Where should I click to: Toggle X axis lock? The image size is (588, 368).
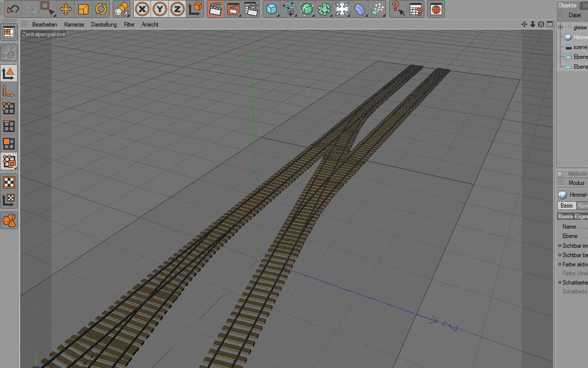tap(143, 8)
